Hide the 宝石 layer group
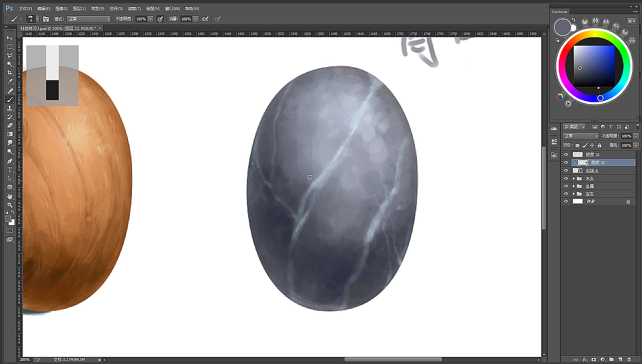Screen dimensions: 642x364 566,194
